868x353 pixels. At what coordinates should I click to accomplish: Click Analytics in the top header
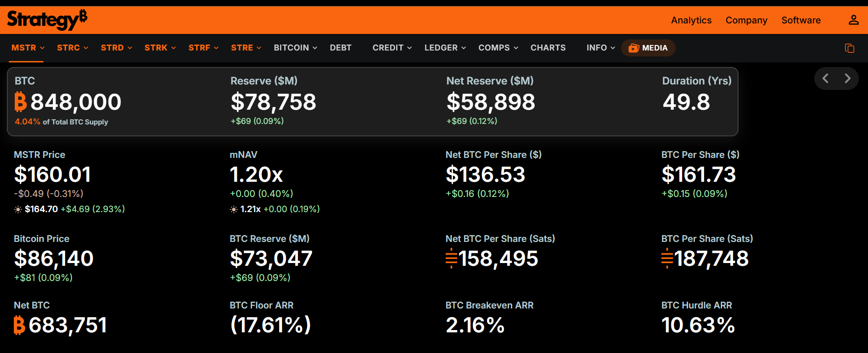pos(691,20)
